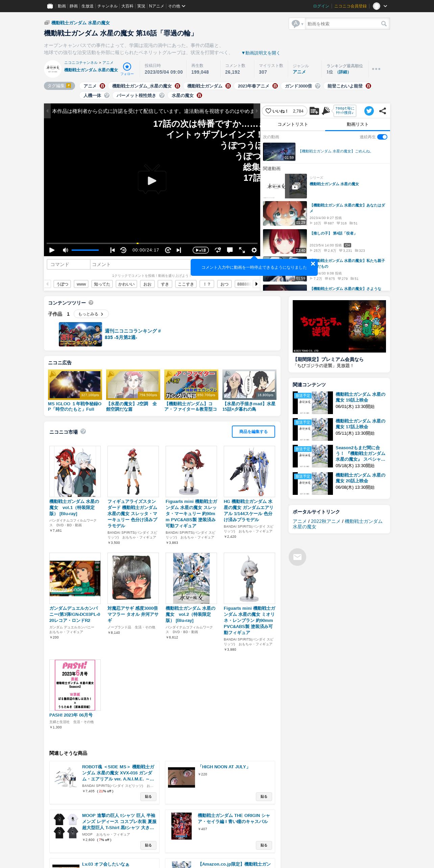The height and width of the screenshot is (868, 434).
Task: Click the share icon next to Twitter
Action: [x=383, y=111]
